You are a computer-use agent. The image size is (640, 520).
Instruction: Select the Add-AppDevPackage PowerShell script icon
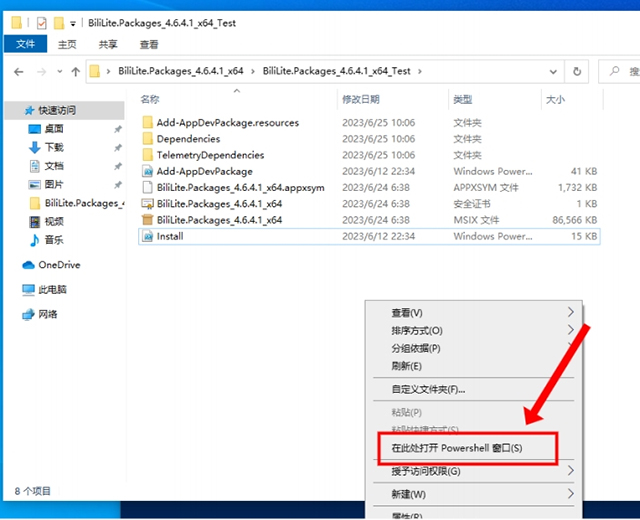[x=147, y=171]
